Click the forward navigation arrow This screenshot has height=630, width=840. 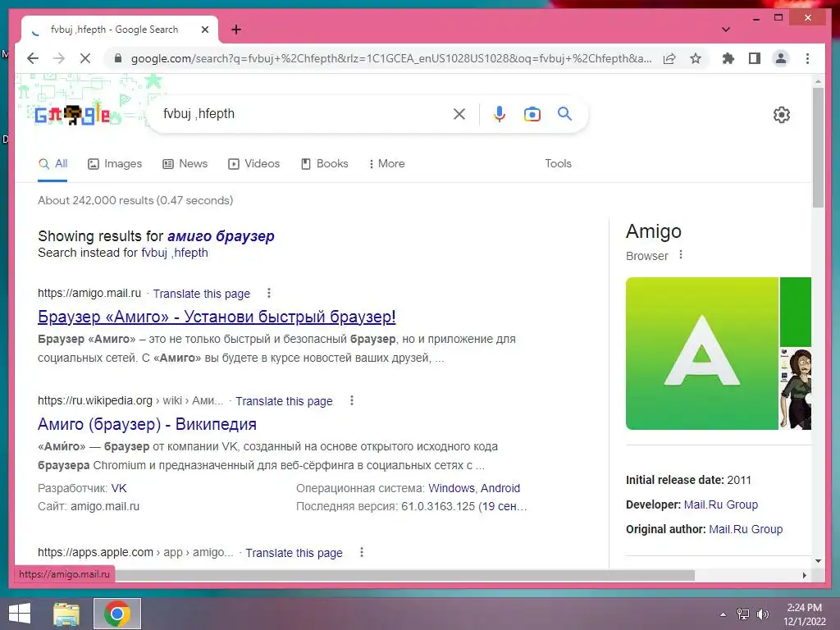pos(59,58)
